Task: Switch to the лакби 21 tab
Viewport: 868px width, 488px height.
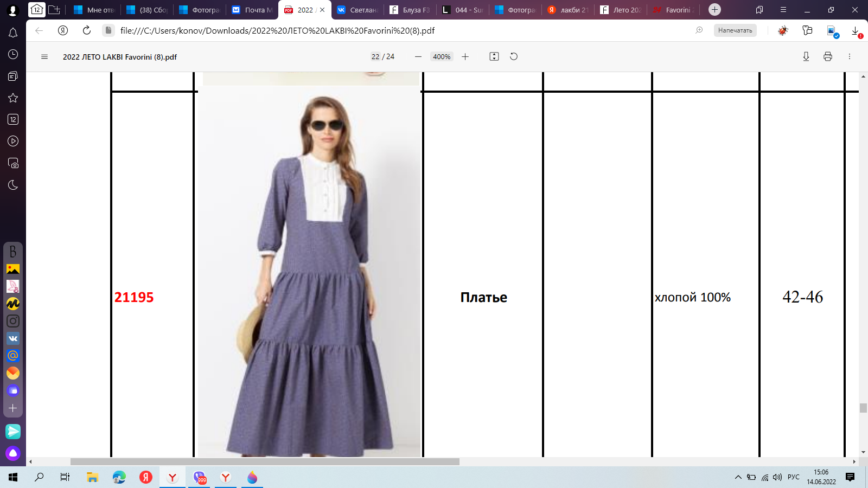Action: pos(567,10)
